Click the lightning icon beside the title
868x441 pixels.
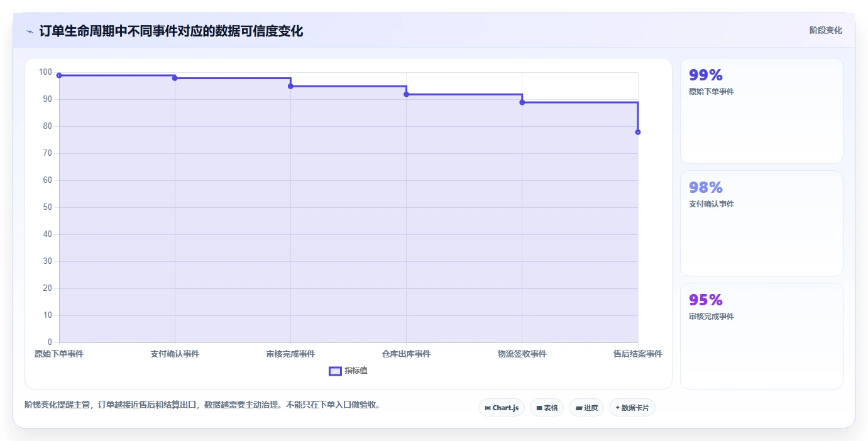30,31
